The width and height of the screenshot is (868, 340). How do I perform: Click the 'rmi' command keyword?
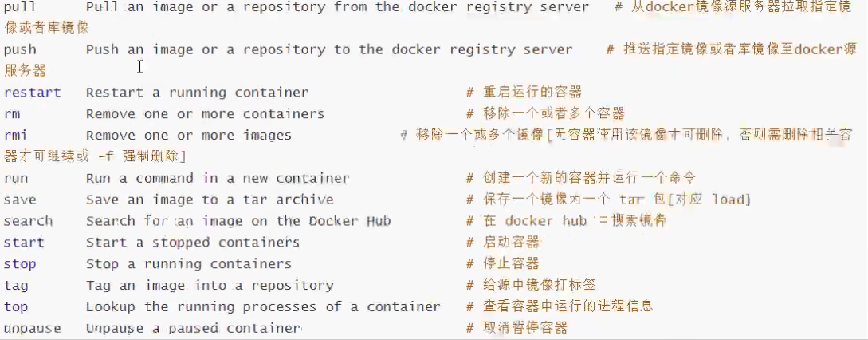(15, 136)
